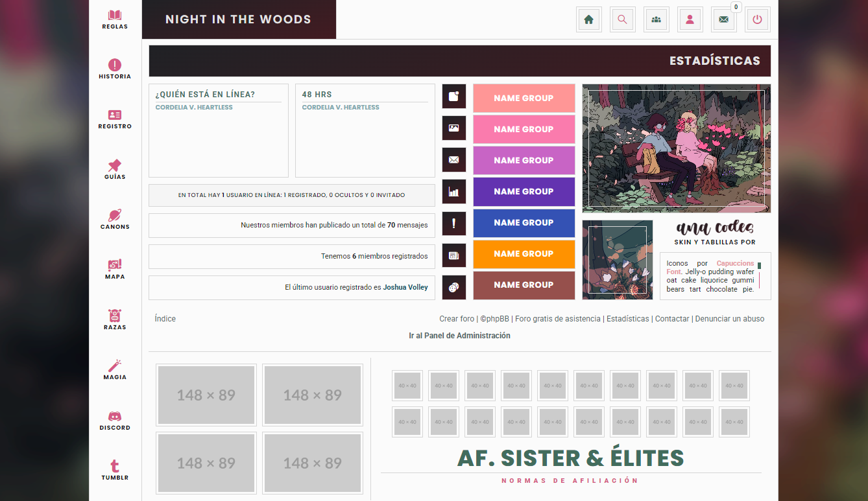Click the Crear foro footer link
The width and height of the screenshot is (868, 501).
click(x=457, y=319)
